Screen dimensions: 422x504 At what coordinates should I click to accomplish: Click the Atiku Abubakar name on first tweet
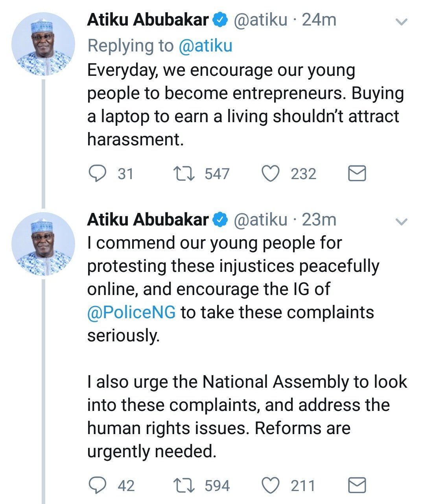coord(148,20)
